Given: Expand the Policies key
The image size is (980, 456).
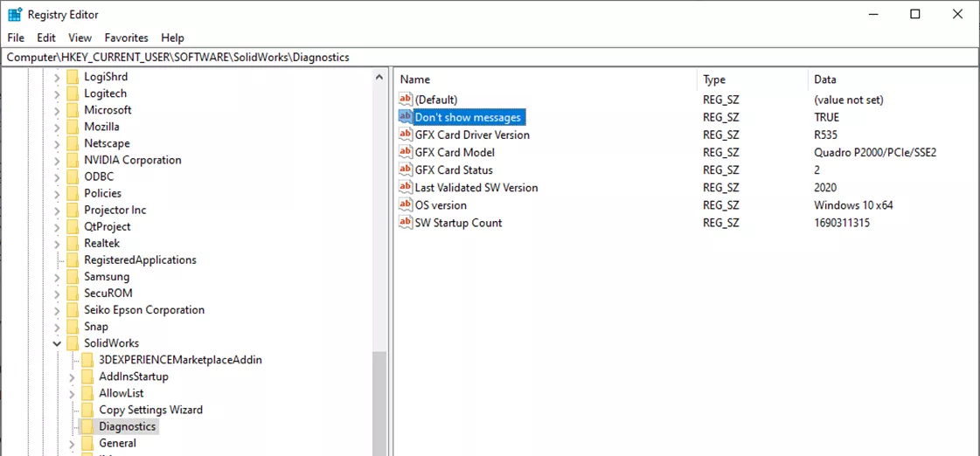Looking at the screenshot, I should click(x=57, y=194).
